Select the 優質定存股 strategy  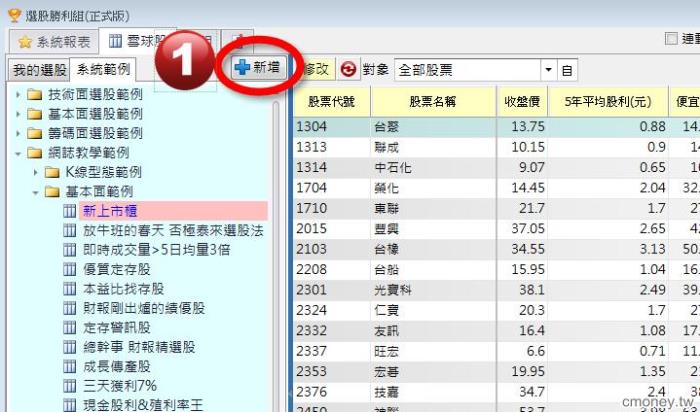coord(117,269)
